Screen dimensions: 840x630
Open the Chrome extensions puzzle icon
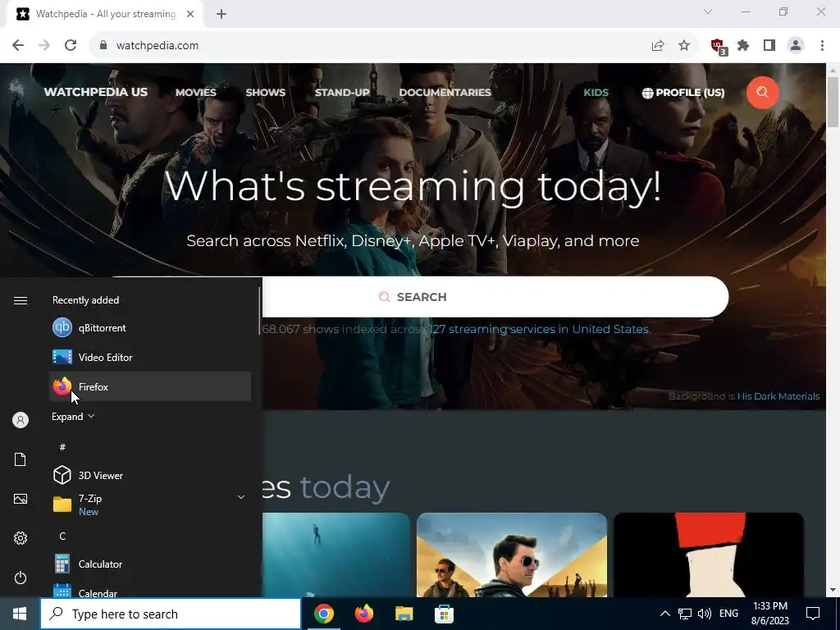[743, 46]
